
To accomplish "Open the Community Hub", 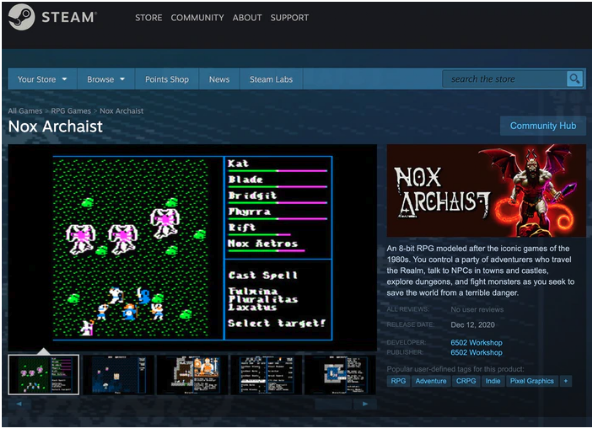I will (543, 126).
